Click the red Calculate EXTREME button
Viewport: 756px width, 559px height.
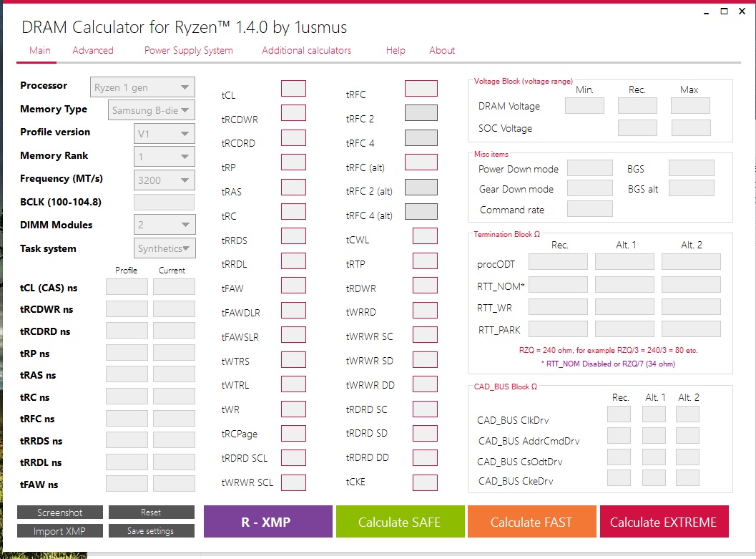point(664,521)
